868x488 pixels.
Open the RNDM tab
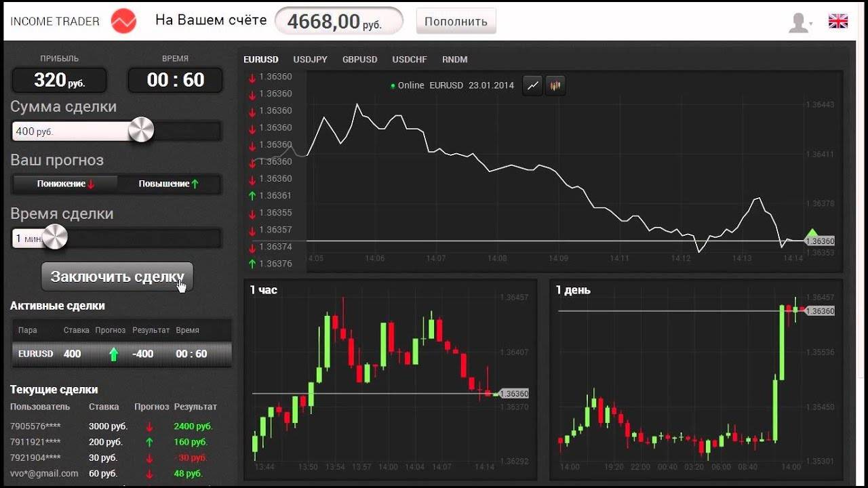click(455, 60)
